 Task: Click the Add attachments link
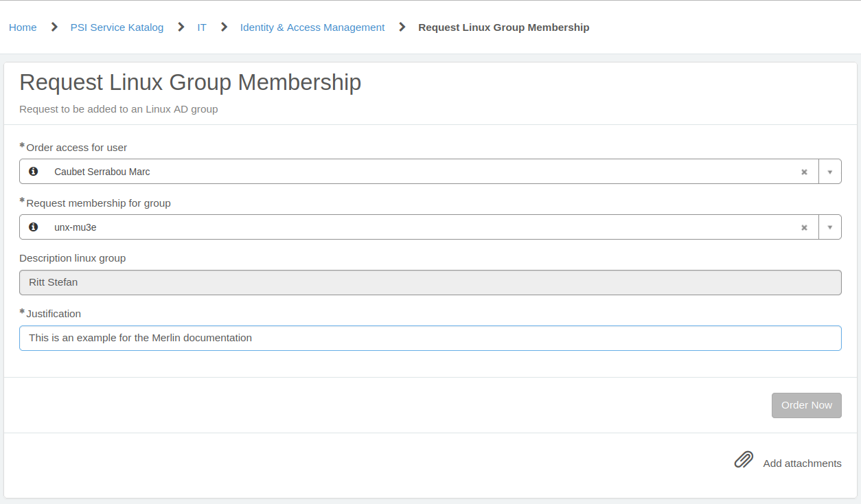[802, 463]
